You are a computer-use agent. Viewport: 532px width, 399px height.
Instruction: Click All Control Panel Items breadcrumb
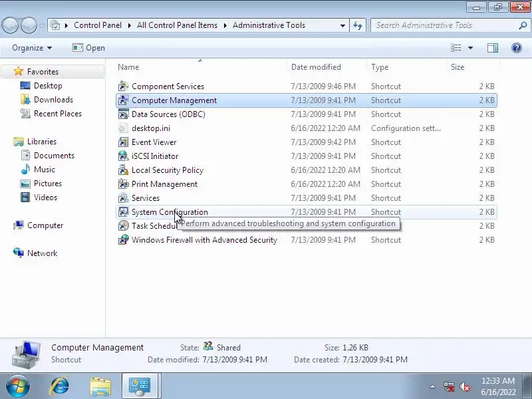pyautogui.click(x=177, y=25)
